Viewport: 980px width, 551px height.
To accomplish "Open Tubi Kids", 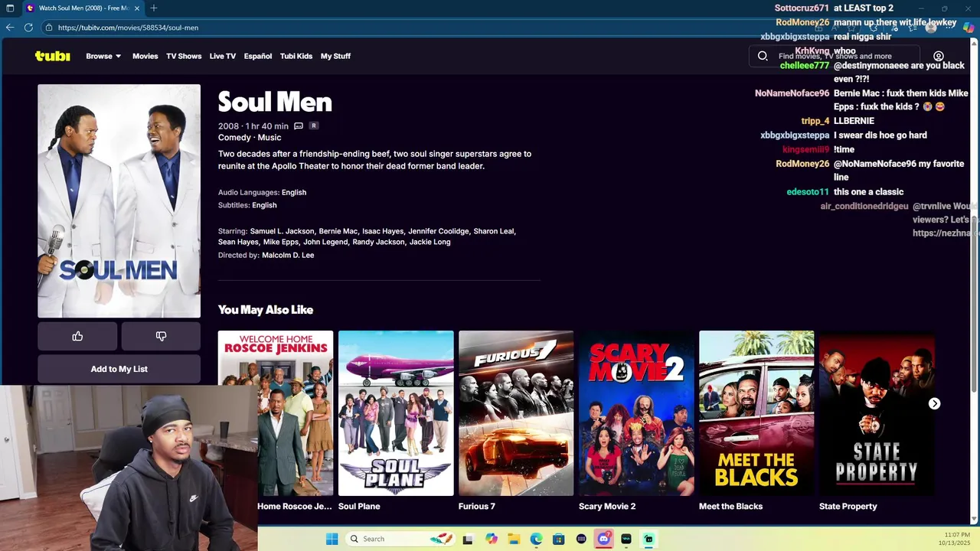I will (296, 56).
